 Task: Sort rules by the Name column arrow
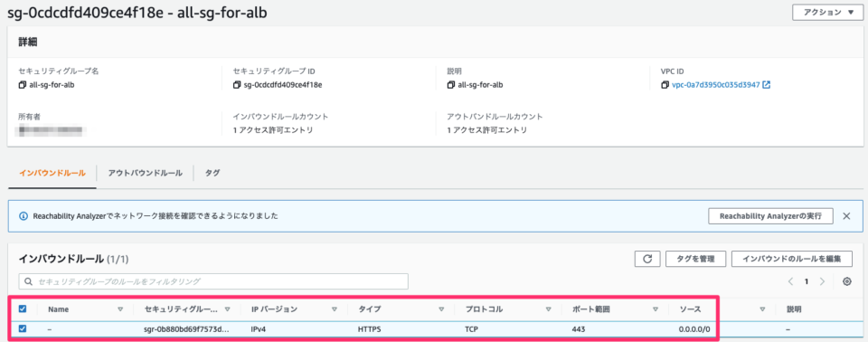pyautogui.click(x=120, y=309)
